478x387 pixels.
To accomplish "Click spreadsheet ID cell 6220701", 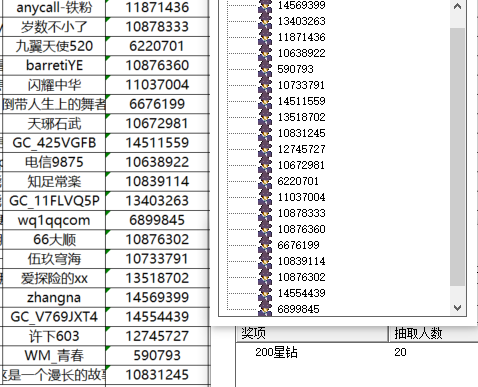I will coord(157,46).
